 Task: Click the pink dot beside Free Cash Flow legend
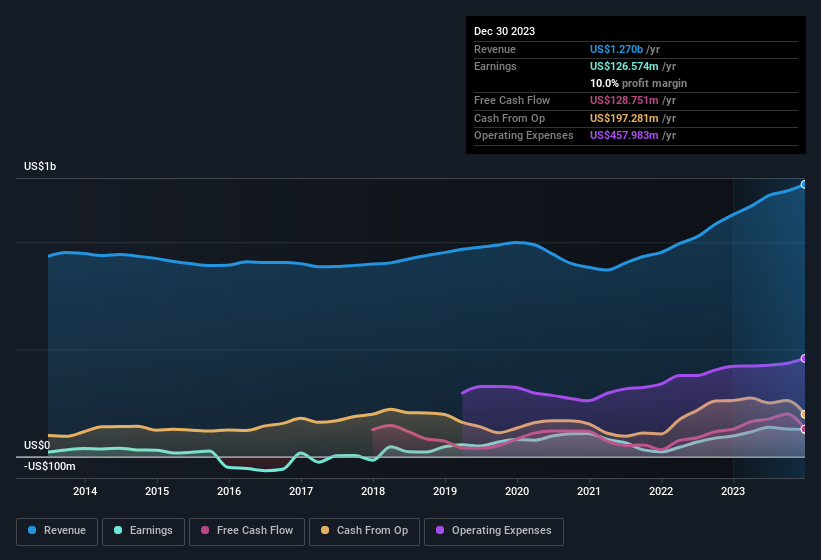(x=205, y=531)
